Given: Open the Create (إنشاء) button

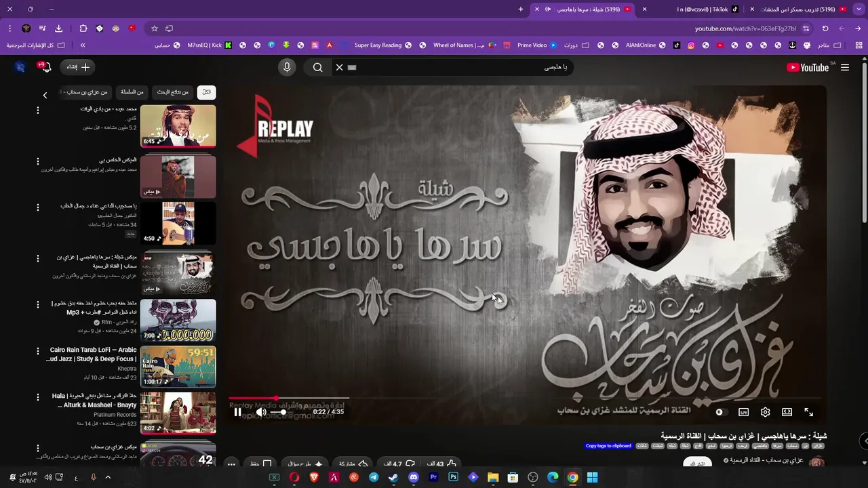Looking at the screenshot, I should tap(78, 67).
